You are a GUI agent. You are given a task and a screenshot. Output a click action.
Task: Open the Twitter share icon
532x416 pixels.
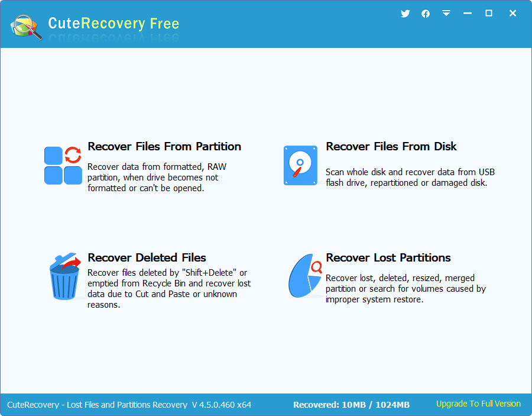tap(405, 14)
